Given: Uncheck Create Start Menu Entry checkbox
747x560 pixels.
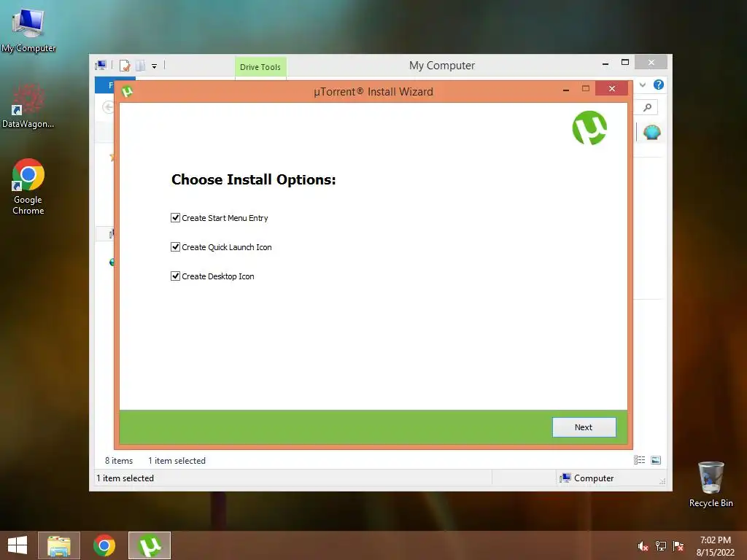Looking at the screenshot, I should 175,217.
